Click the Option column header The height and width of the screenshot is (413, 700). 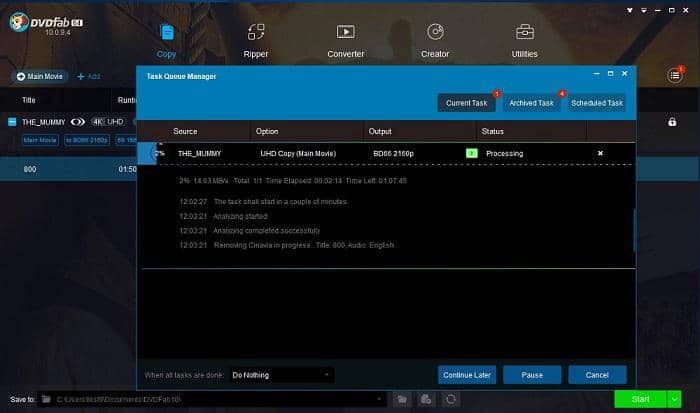point(267,131)
